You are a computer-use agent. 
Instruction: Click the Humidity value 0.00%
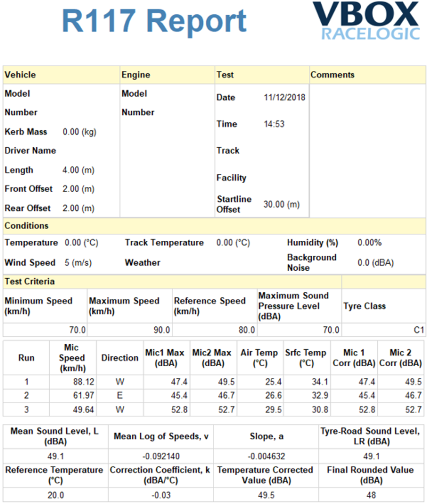pos(369,243)
